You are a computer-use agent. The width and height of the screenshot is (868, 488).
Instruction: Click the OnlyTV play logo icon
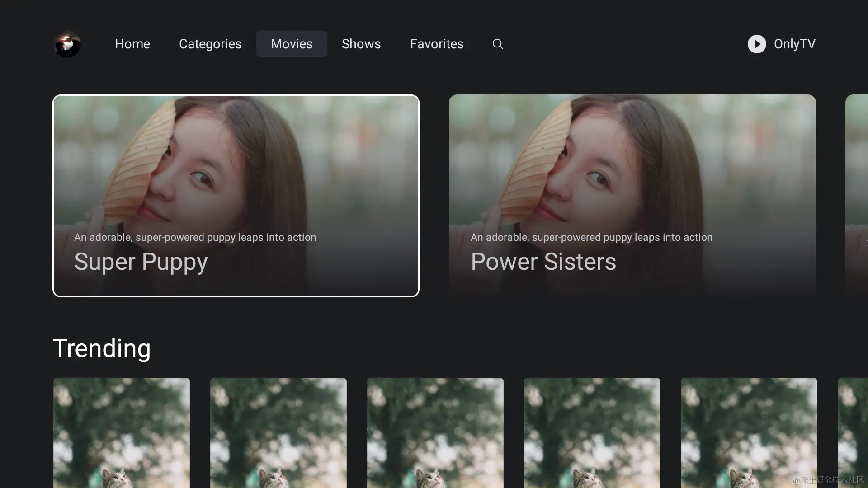(757, 44)
